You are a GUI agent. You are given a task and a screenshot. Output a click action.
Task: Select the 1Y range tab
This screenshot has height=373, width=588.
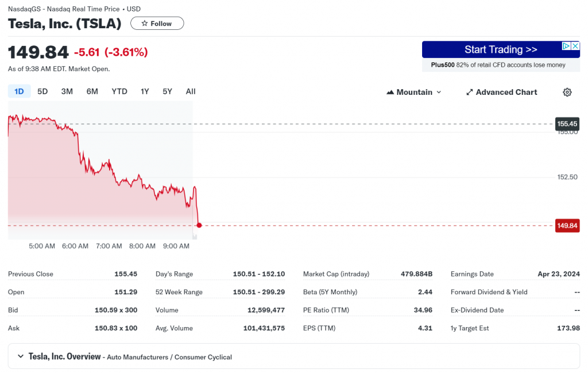[x=145, y=91]
